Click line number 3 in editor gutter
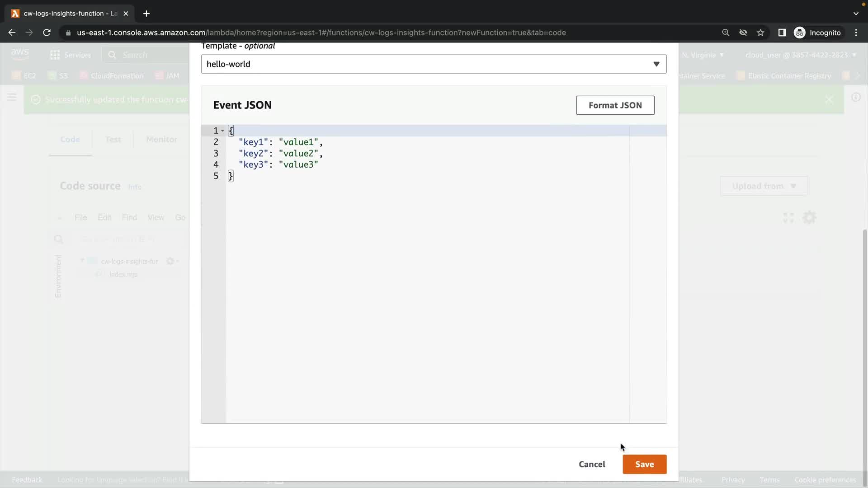Image resolution: width=868 pixels, height=488 pixels. 216,153
